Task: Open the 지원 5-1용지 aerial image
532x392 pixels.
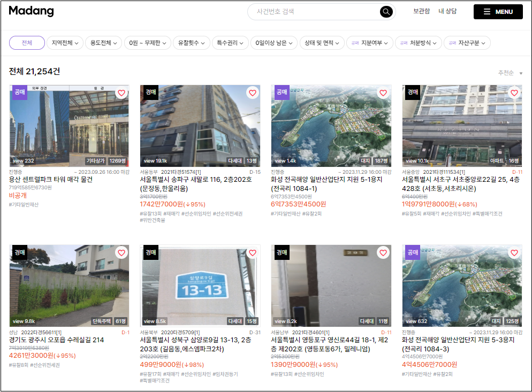Action: coord(331,126)
